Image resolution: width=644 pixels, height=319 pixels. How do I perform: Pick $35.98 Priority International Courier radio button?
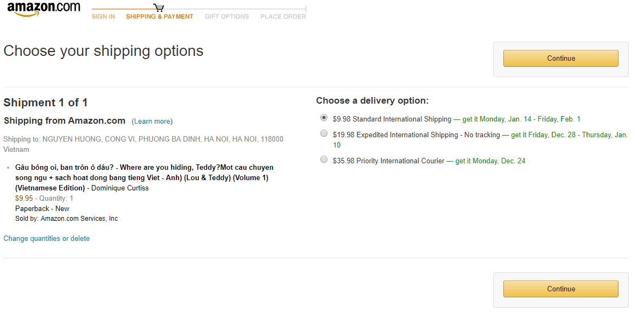[x=324, y=159]
